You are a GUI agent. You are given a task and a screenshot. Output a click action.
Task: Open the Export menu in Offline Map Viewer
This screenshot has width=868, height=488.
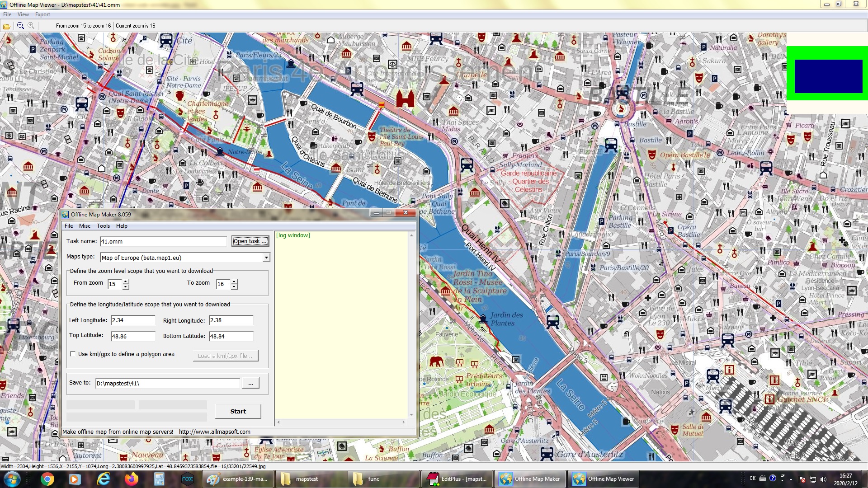42,14
